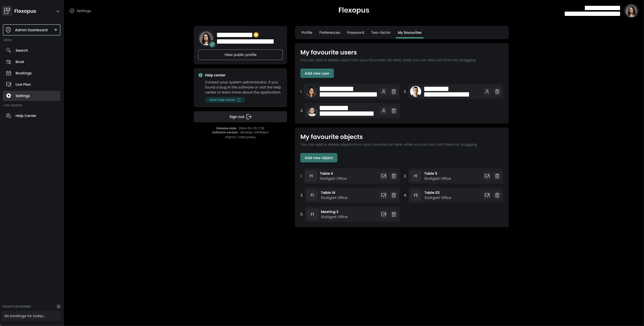Show Table 5 on the floor plan
Viewport: 644px width, 326px height.
coord(487,176)
